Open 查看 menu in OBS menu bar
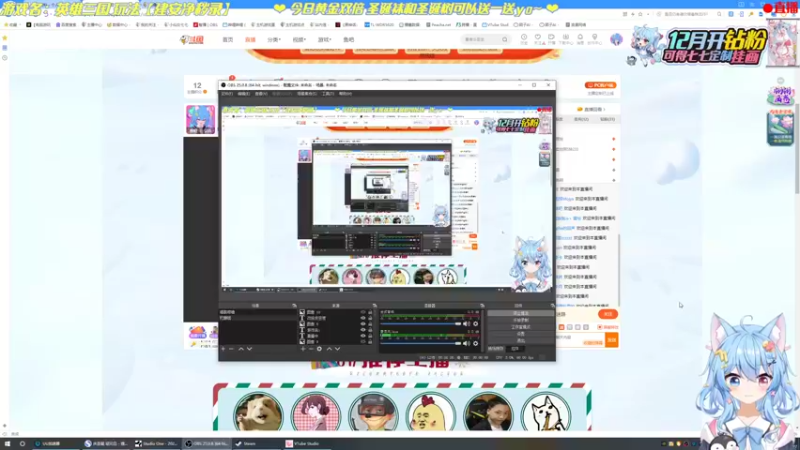This screenshot has width=800, height=450. click(261, 94)
